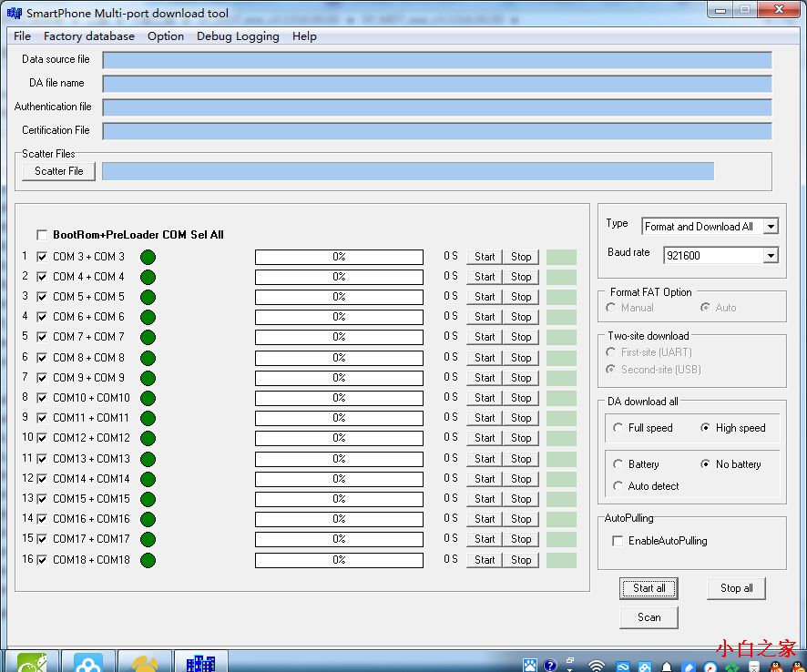Click Start for the COM12 row

point(485,438)
